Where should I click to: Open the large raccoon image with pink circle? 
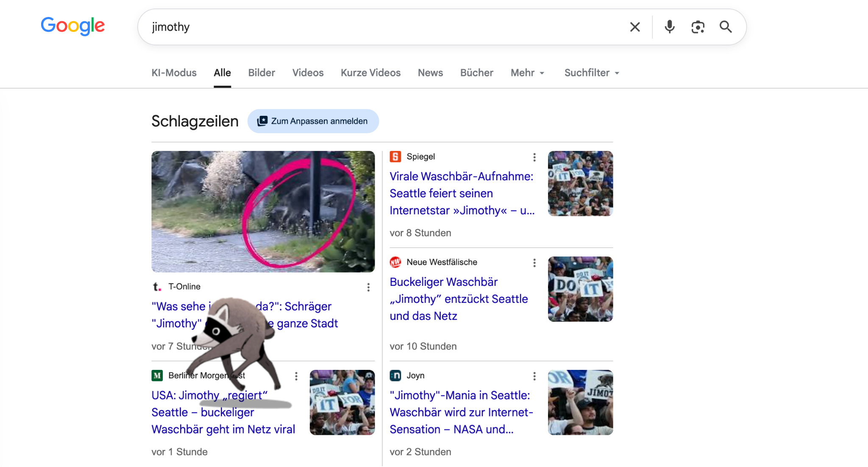(263, 212)
